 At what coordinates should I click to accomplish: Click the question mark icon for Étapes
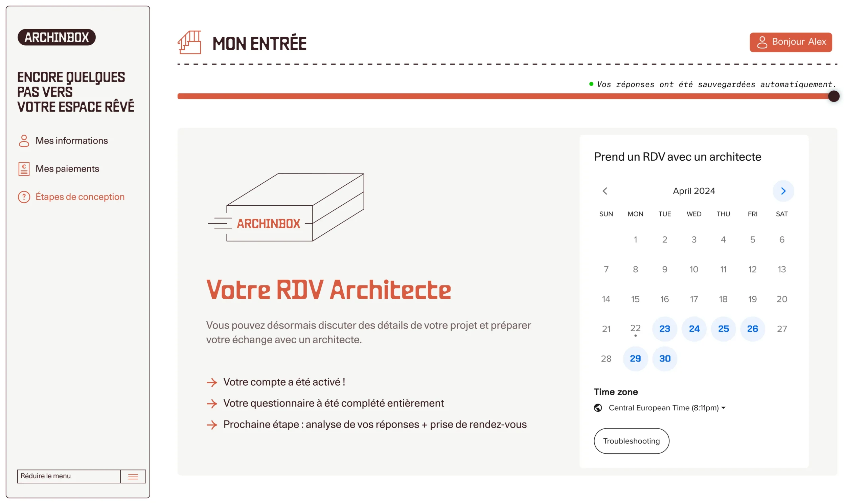24,197
